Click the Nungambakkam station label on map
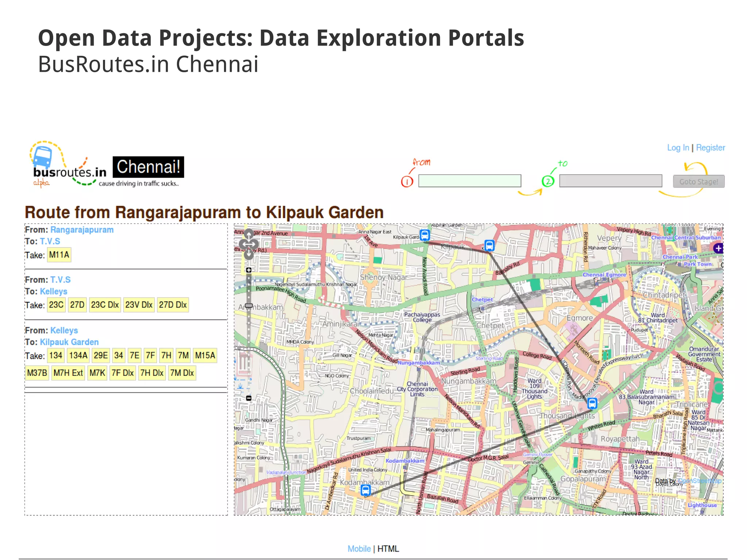This screenshot has width=747, height=560. 419,363
